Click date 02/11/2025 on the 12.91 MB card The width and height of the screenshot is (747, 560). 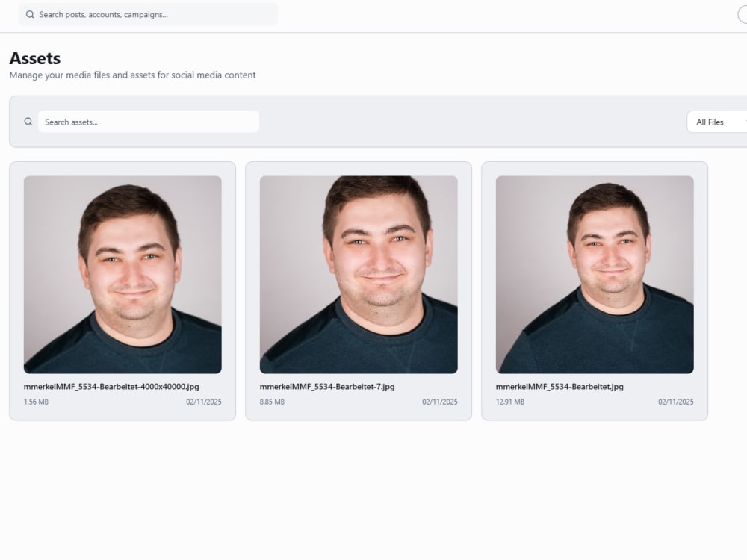tap(676, 402)
